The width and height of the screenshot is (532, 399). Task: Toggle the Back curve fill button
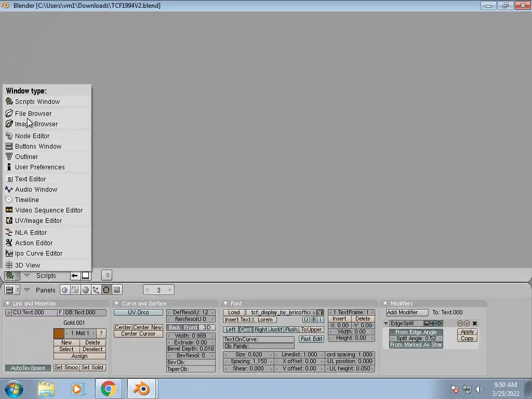click(175, 327)
